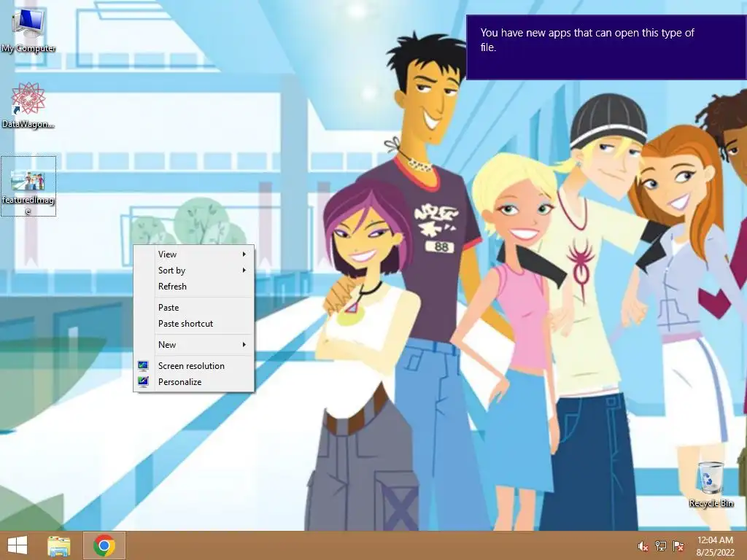This screenshot has width=747, height=560.
Task: Click the Windows Start button
Action: click(18, 545)
